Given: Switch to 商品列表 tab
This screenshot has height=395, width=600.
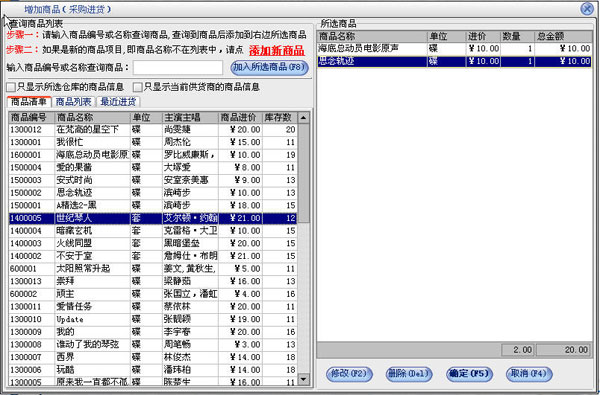Looking at the screenshot, I should click(x=73, y=102).
